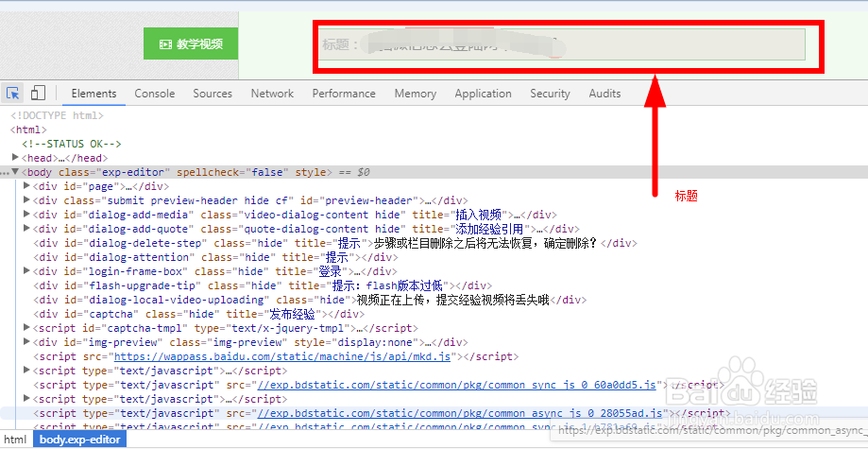Click the display:none style value
The width and height of the screenshot is (868, 449).
[377, 342]
